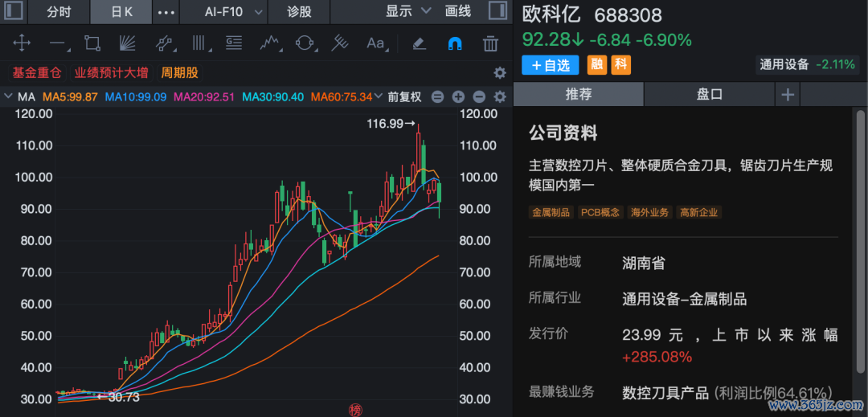Click the 高新企业 concept tag
The width and height of the screenshot is (868, 417).
click(x=699, y=212)
